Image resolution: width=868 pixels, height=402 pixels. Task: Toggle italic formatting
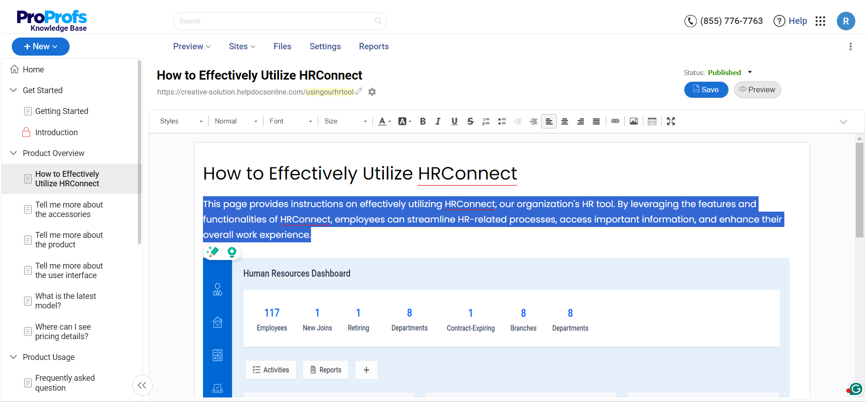(x=438, y=121)
